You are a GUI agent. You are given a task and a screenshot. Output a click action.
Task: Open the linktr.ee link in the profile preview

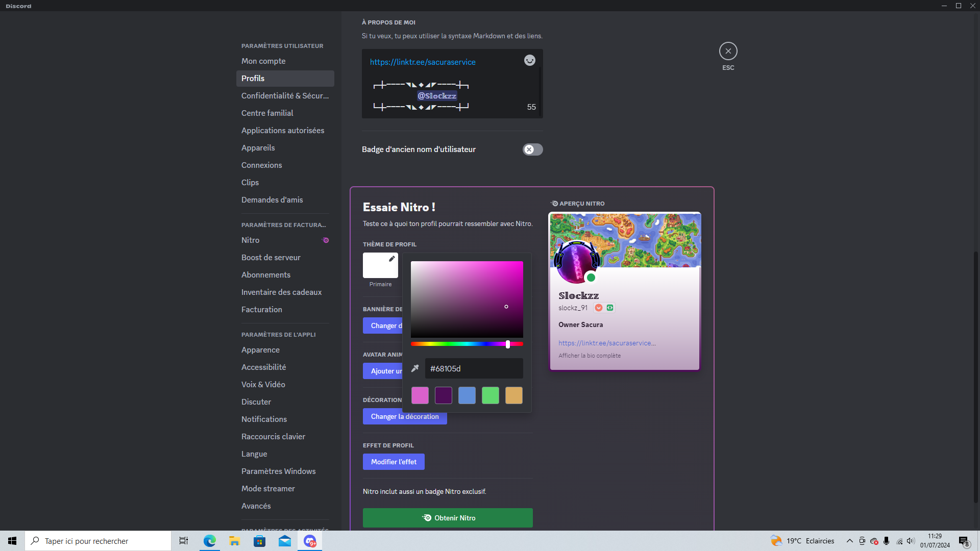(x=607, y=343)
